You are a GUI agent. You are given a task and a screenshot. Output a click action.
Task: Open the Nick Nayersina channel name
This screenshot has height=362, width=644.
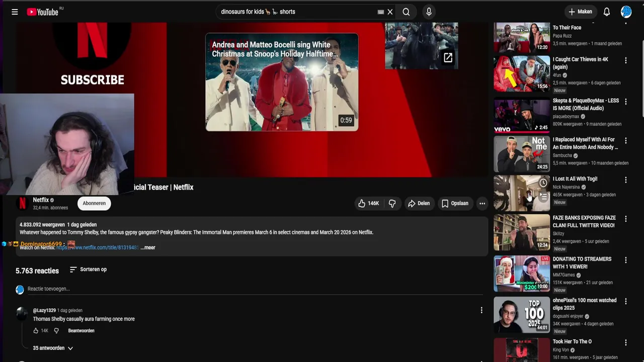[x=567, y=187]
